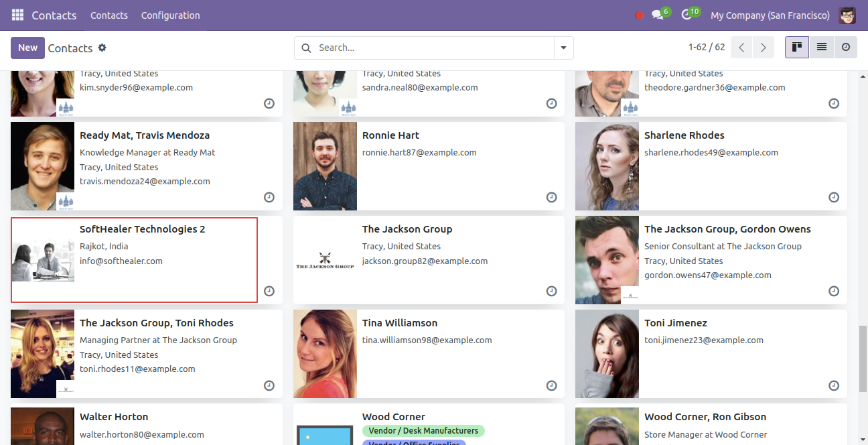Click activity clock on kim.snyder96 card
Image resolution: width=868 pixels, height=445 pixels.
click(269, 103)
